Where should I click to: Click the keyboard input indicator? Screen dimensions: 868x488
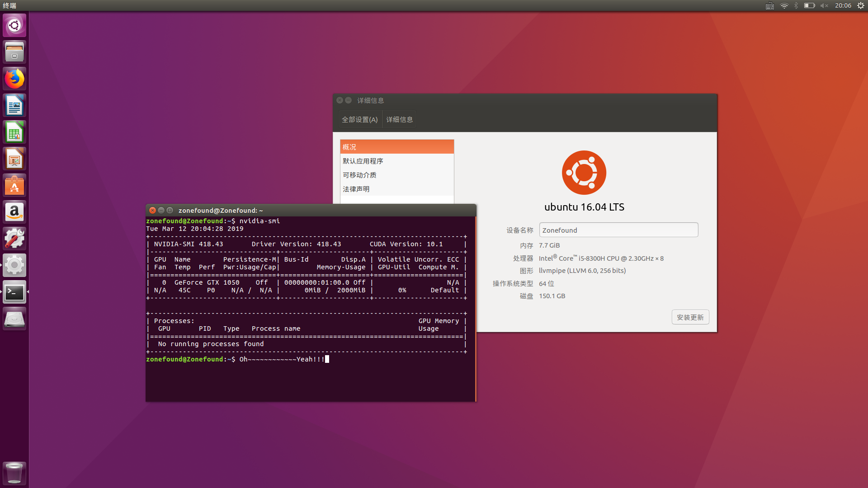tap(769, 6)
